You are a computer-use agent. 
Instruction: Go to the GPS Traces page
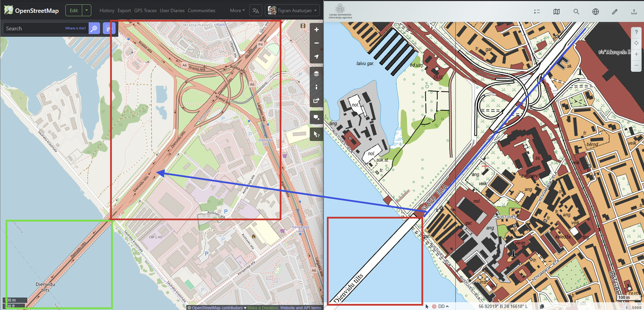point(145,10)
